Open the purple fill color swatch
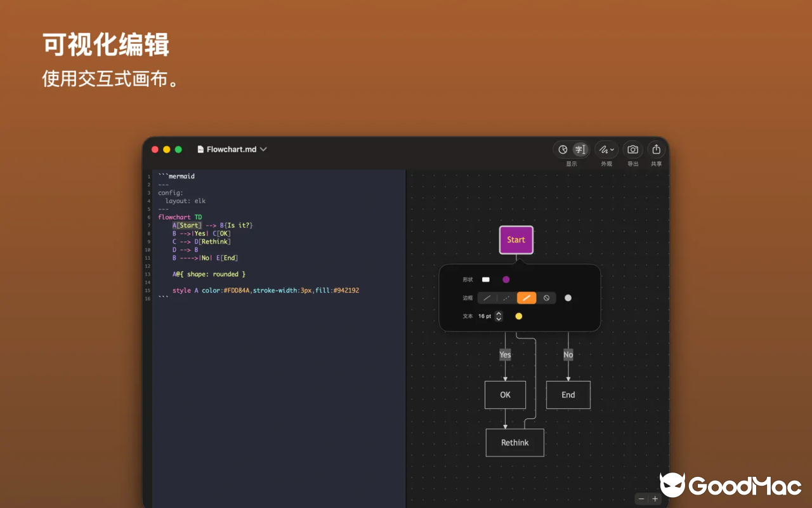This screenshot has height=508, width=812. click(x=506, y=279)
